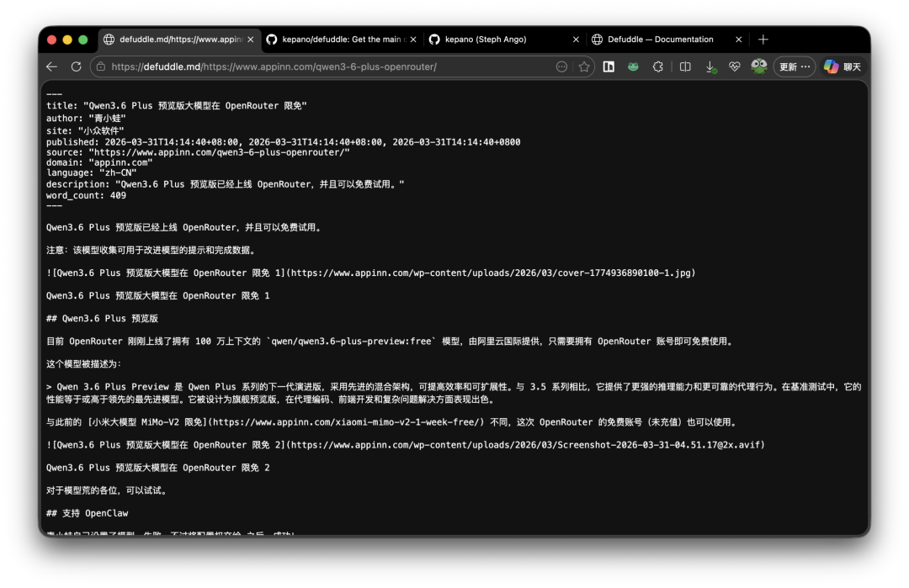The width and height of the screenshot is (909, 588).
Task: Click the heading "## 支持 OpenClaw"
Action: click(87, 513)
